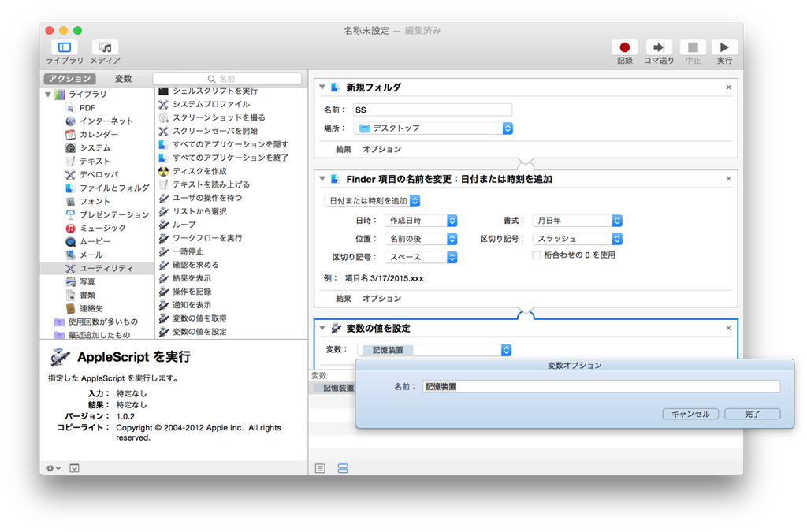Click the 完了 button

pos(753,414)
